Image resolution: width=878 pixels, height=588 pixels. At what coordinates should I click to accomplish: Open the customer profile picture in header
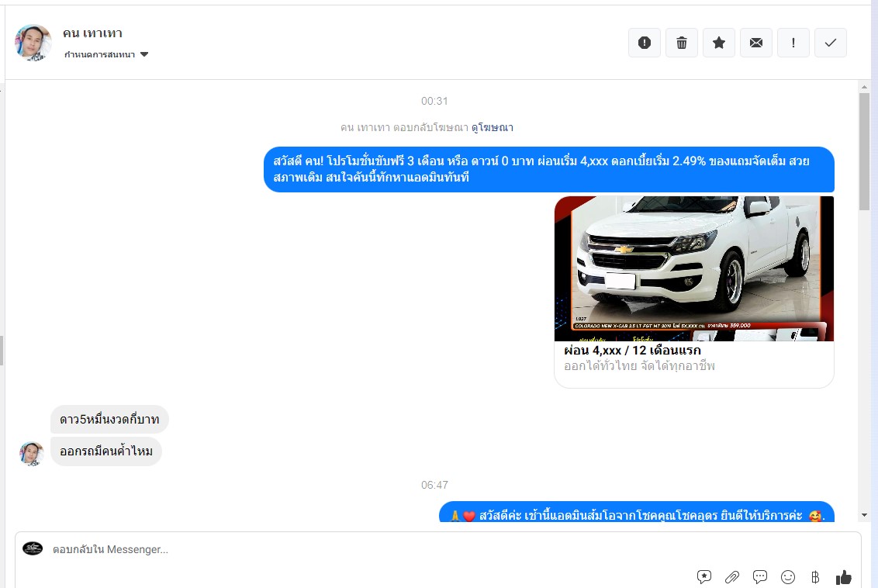[33, 43]
